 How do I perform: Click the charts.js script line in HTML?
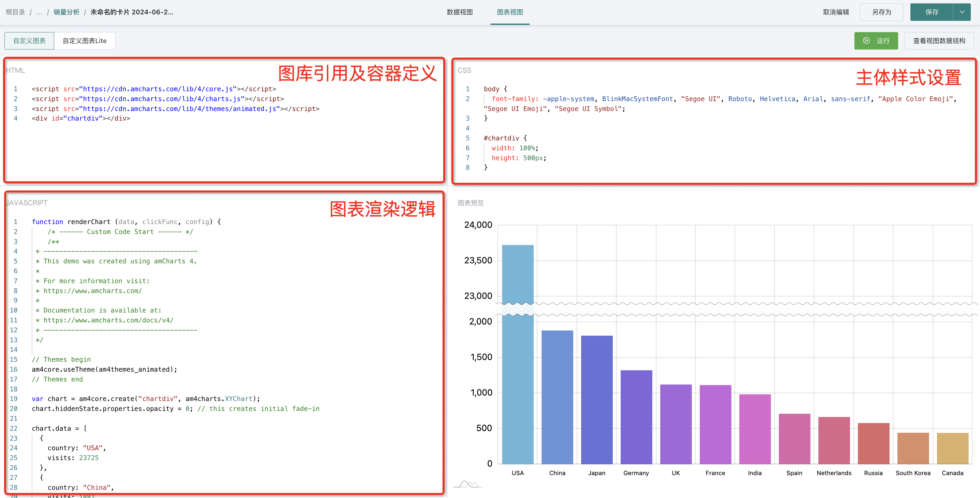coord(158,99)
